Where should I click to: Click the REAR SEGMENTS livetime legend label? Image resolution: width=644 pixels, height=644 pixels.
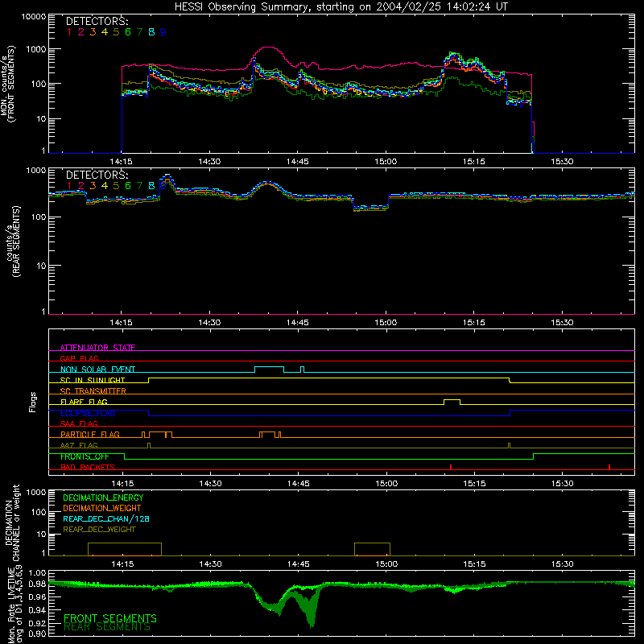(107, 627)
